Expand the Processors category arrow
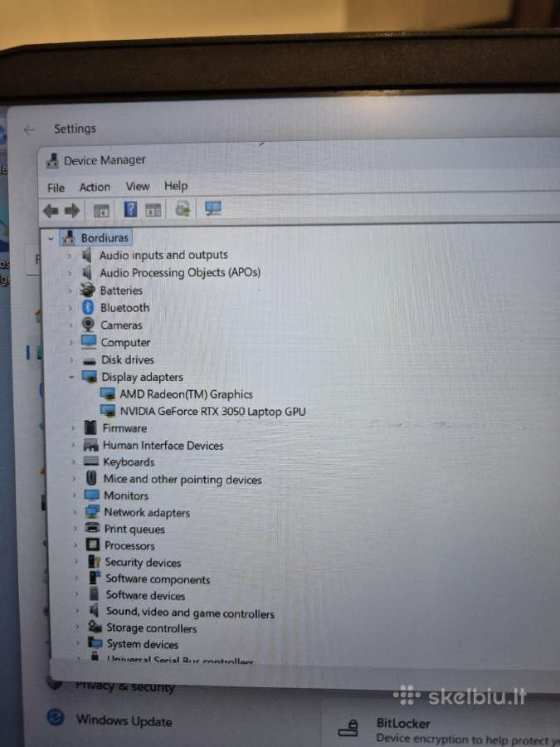560x747 pixels. [75, 545]
